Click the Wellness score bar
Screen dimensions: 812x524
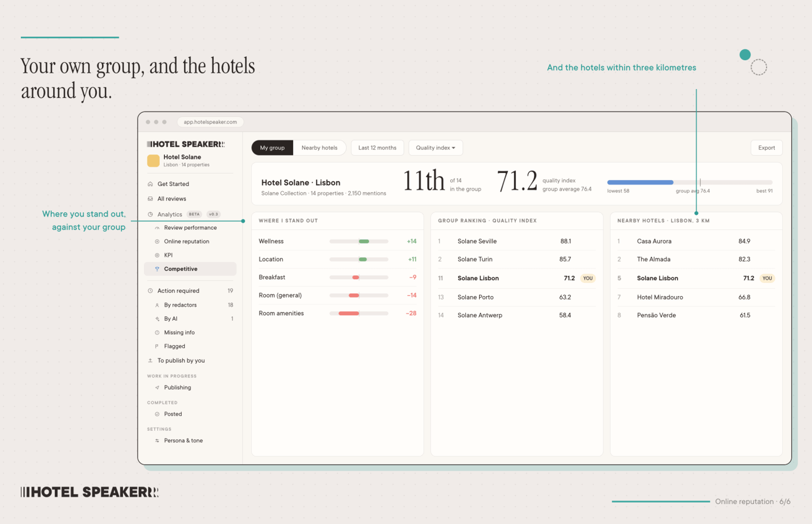click(359, 242)
